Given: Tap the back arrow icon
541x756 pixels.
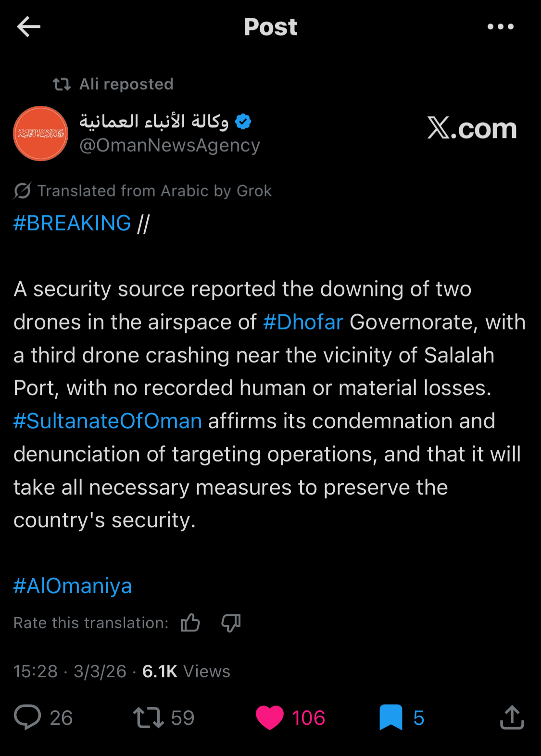Looking at the screenshot, I should click(x=29, y=26).
